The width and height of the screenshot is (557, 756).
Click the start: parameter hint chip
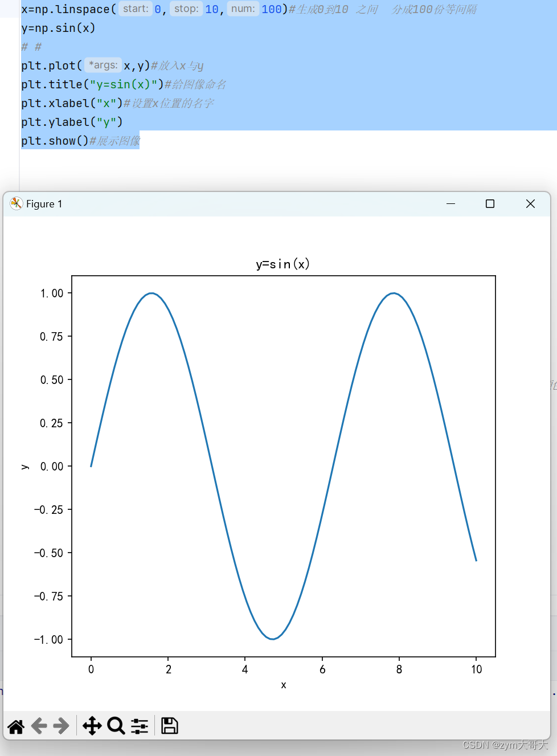[x=135, y=9]
